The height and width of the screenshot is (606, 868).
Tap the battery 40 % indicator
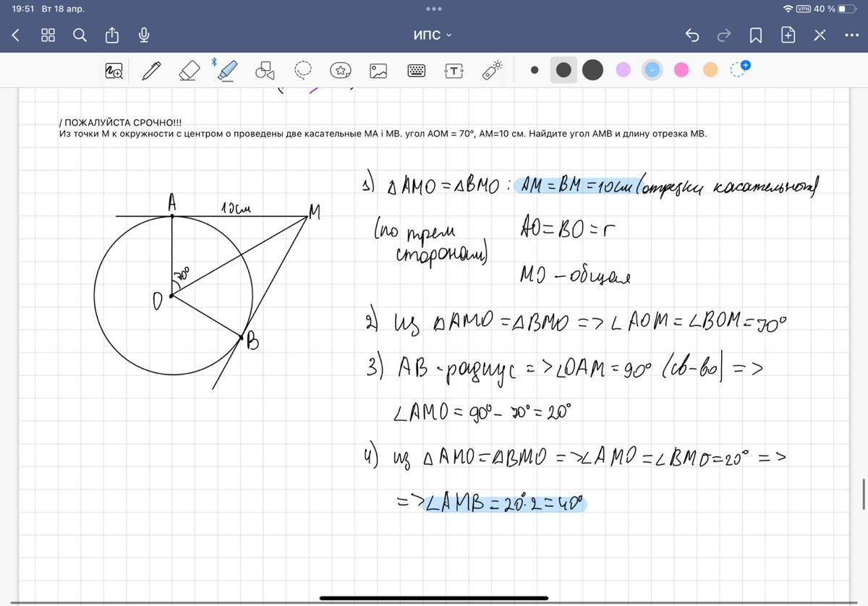click(835, 9)
